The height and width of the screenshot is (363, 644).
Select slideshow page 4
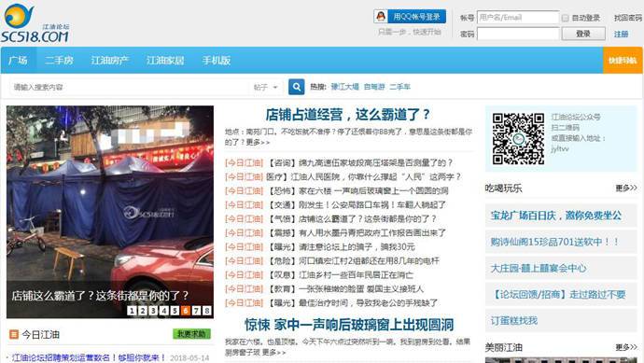click(164, 311)
